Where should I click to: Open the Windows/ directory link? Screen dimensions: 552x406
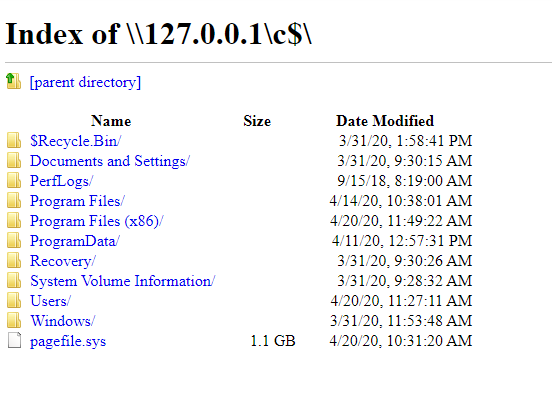click(62, 321)
